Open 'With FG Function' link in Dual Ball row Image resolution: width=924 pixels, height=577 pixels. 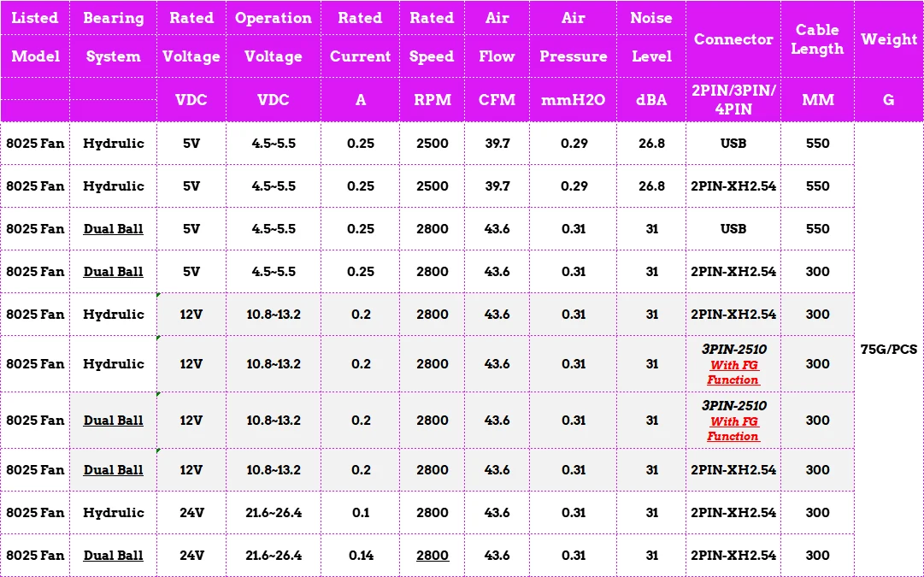point(733,429)
